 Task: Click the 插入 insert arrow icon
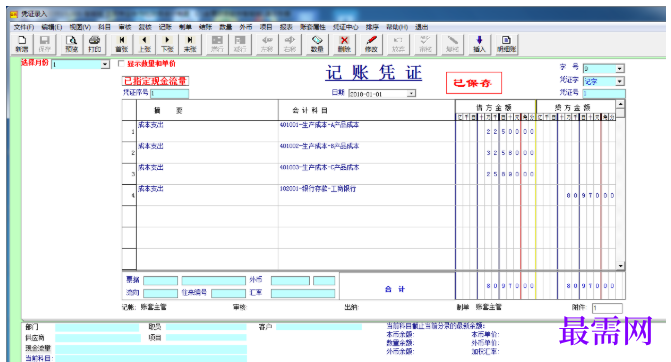pyautogui.click(x=479, y=44)
